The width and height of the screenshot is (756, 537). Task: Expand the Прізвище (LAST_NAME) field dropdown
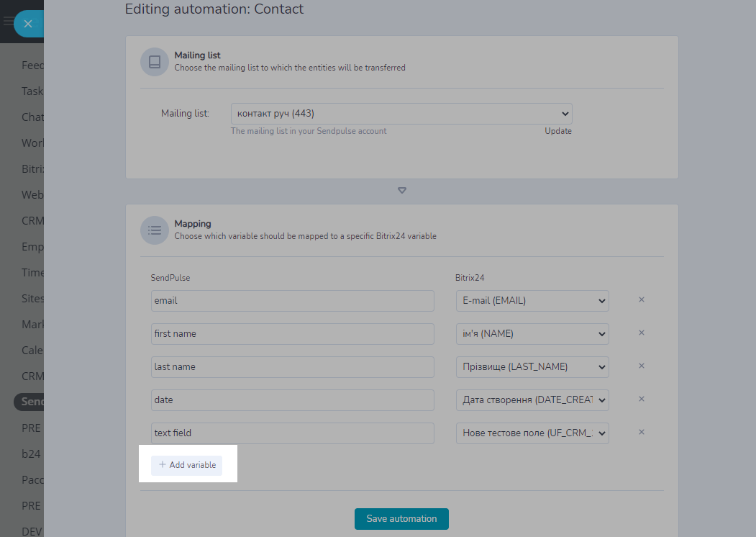click(x=532, y=367)
